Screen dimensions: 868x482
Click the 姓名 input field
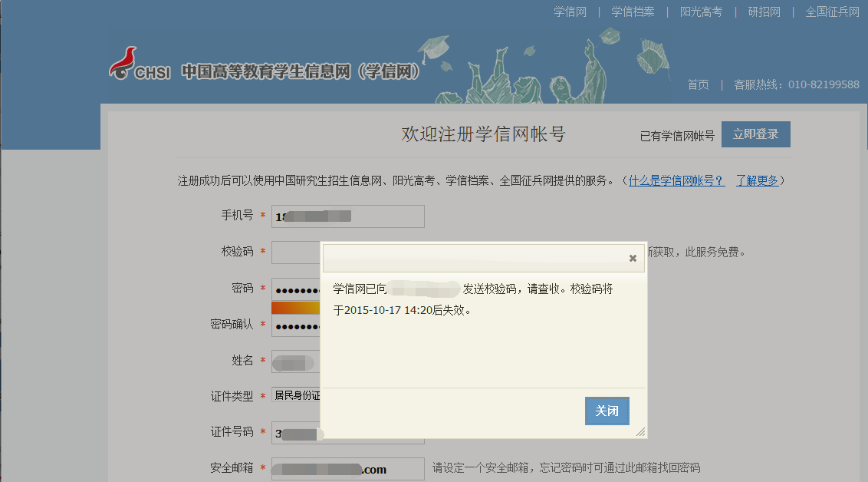tap(296, 361)
